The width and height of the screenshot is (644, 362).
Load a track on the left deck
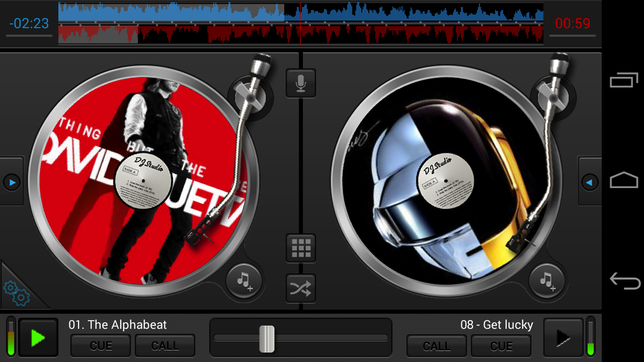point(244,282)
